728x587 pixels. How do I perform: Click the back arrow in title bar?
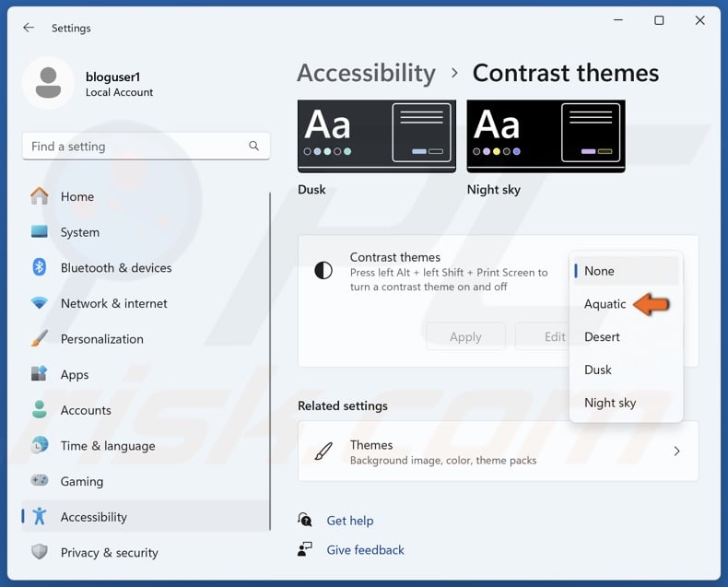tap(29, 28)
